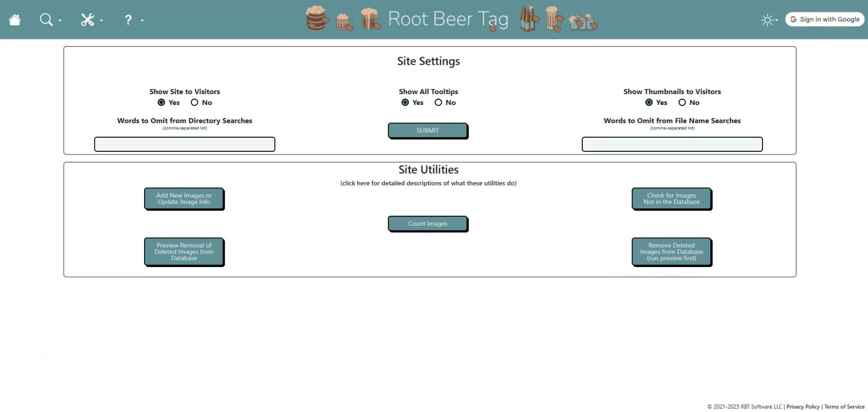
Task: Click the root beer barrel logo icon
Action: pos(317,19)
